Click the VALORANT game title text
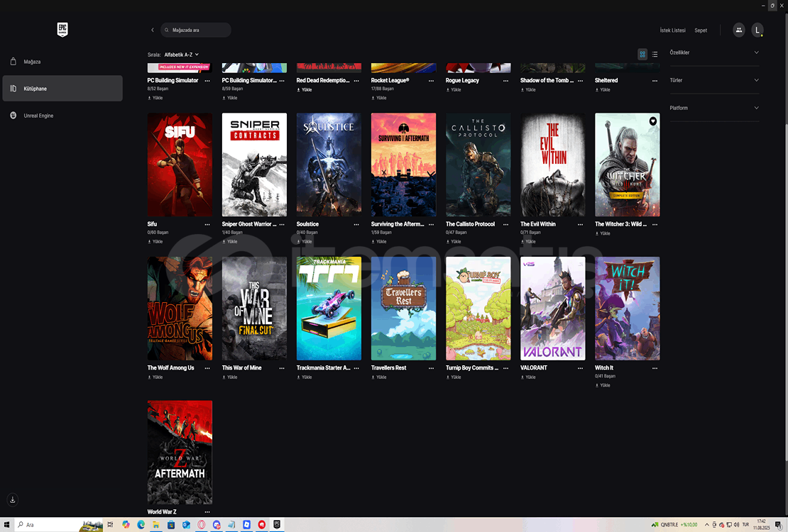Image resolution: width=788 pixels, height=532 pixels. (x=534, y=367)
